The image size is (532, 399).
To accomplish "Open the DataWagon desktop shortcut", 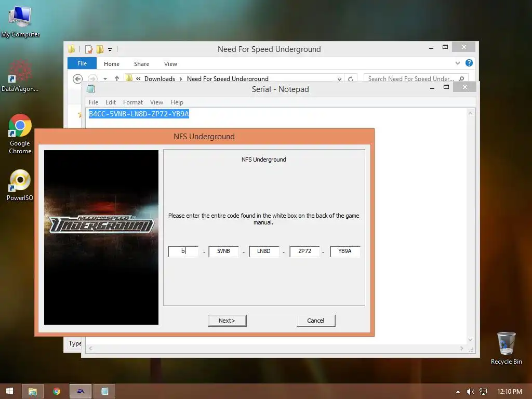I will (20, 76).
